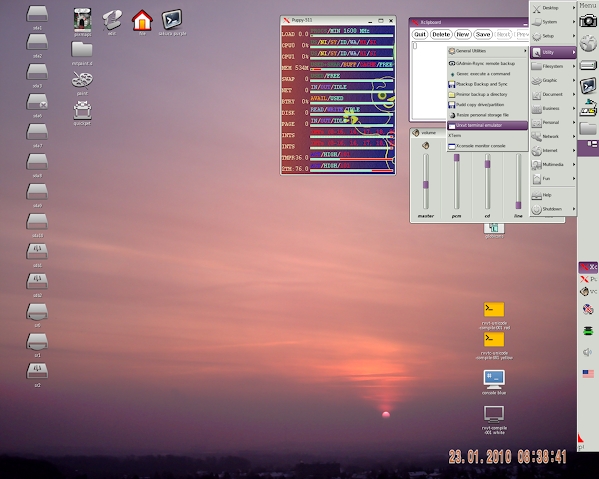This screenshot has height=479, width=599.
Task: Adjust the master volume slider
Action: pos(426,182)
